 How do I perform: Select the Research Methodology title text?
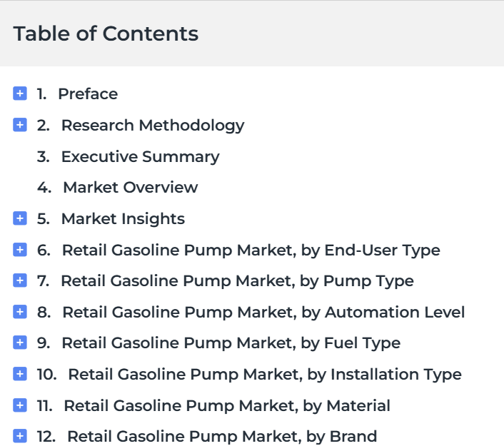tap(153, 126)
